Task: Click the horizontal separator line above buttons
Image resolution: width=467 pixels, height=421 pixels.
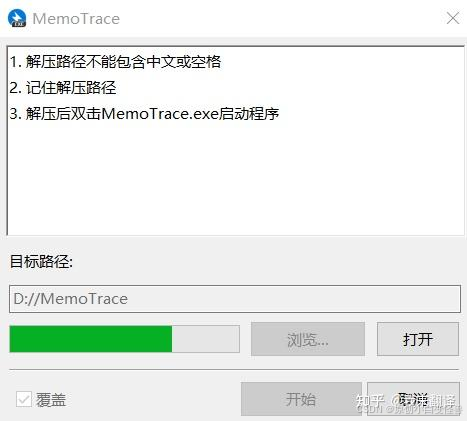Action: pyautogui.click(x=234, y=370)
